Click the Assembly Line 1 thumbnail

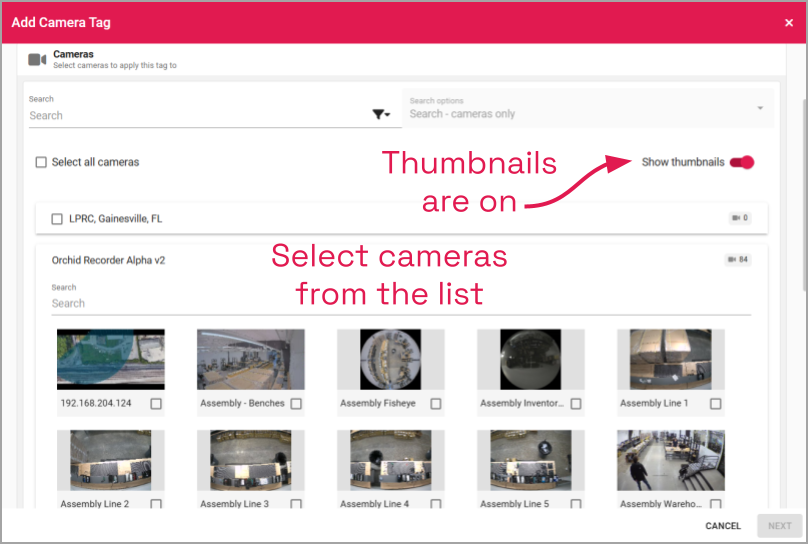point(671,360)
